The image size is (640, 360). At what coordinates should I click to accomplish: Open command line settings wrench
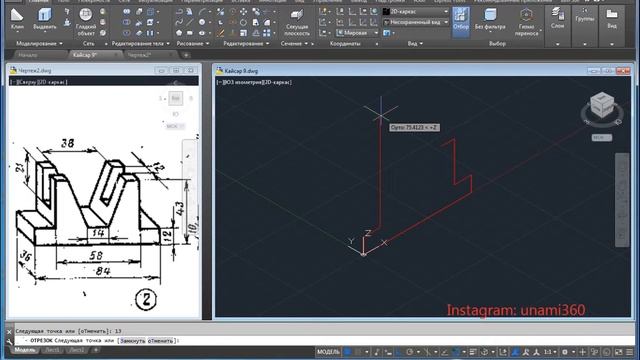(x=9, y=341)
